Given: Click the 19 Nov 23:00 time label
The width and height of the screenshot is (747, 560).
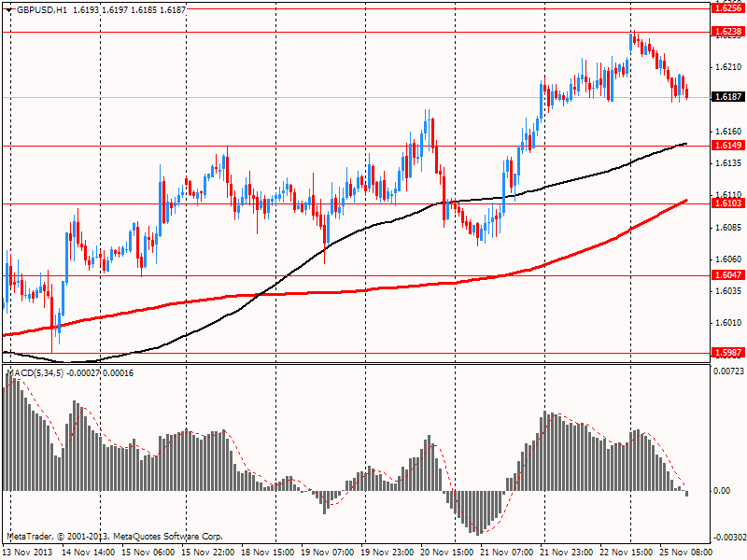Looking at the screenshot, I should (388, 553).
